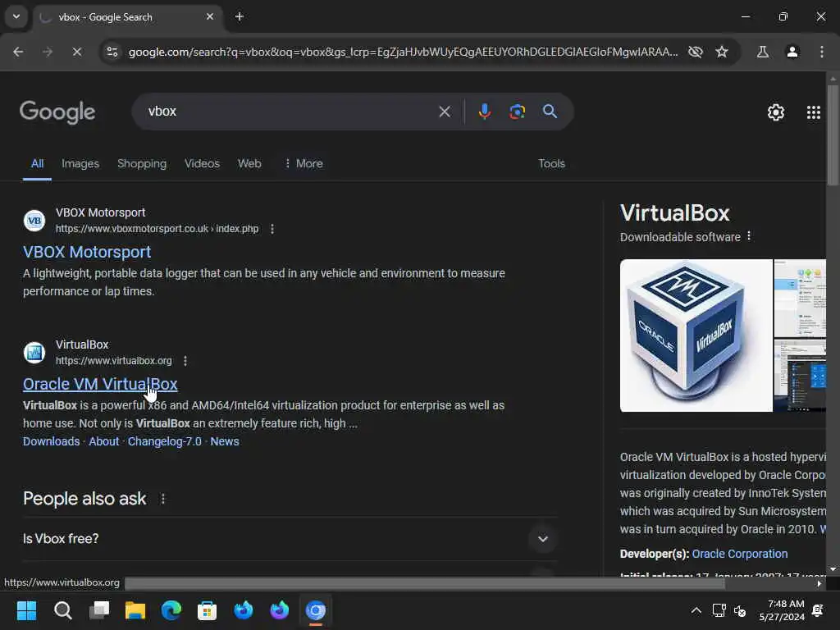Search by image with Google Lens

(517, 112)
